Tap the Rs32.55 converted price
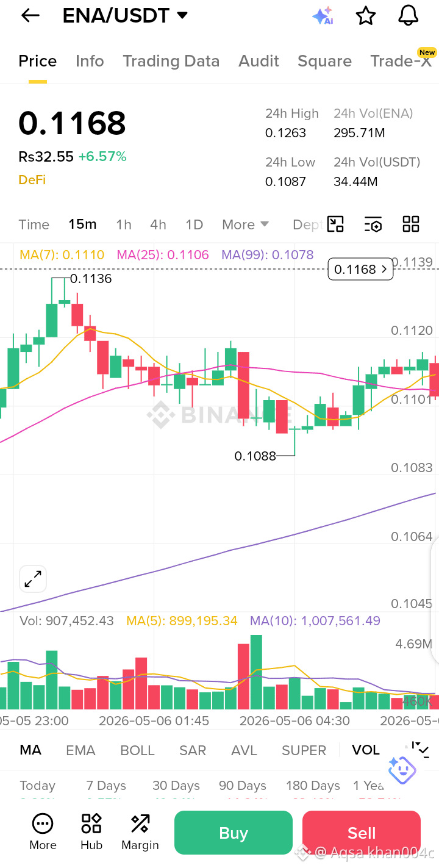The width and height of the screenshot is (439, 868). 46,157
